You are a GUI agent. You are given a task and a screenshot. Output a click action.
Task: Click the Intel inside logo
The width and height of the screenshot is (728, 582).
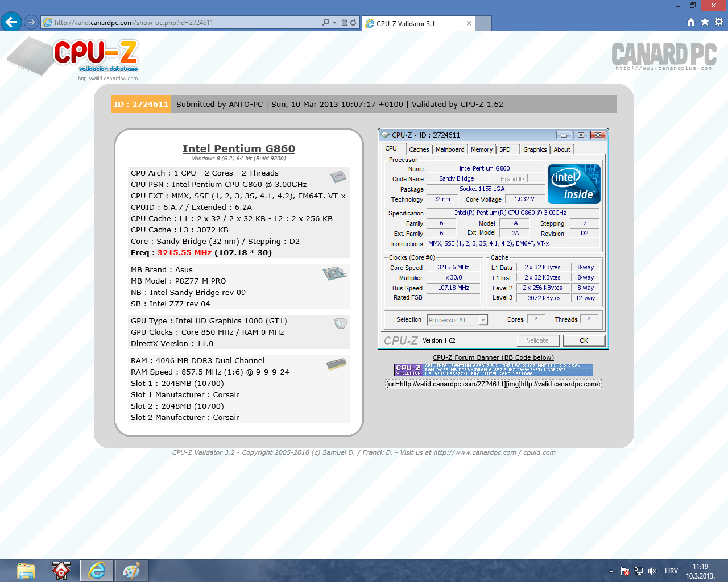coord(574,184)
